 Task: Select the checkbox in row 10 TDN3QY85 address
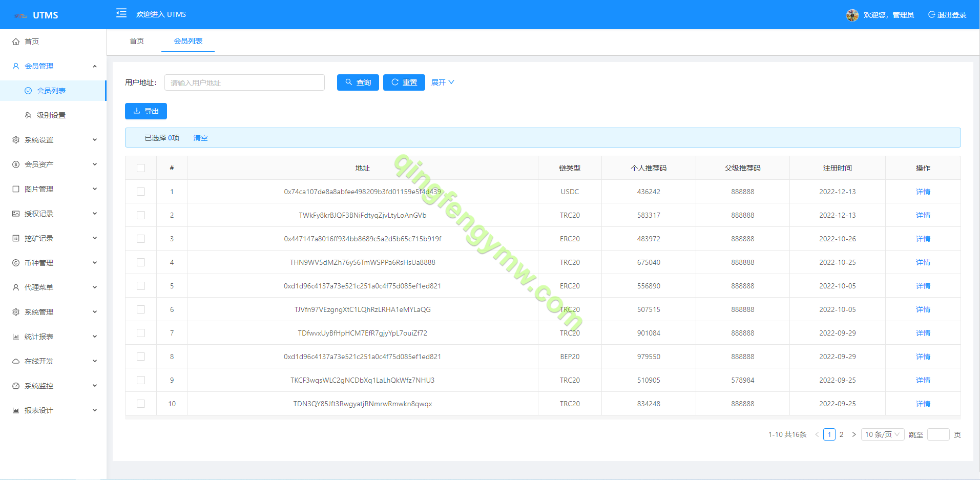point(141,404)
